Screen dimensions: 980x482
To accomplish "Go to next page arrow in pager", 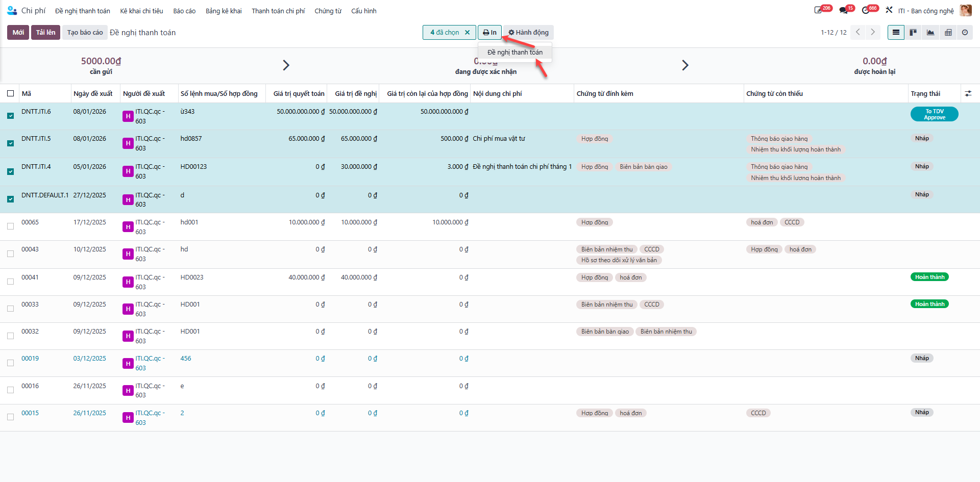I will pyautogui.click(x=873, y=32).
